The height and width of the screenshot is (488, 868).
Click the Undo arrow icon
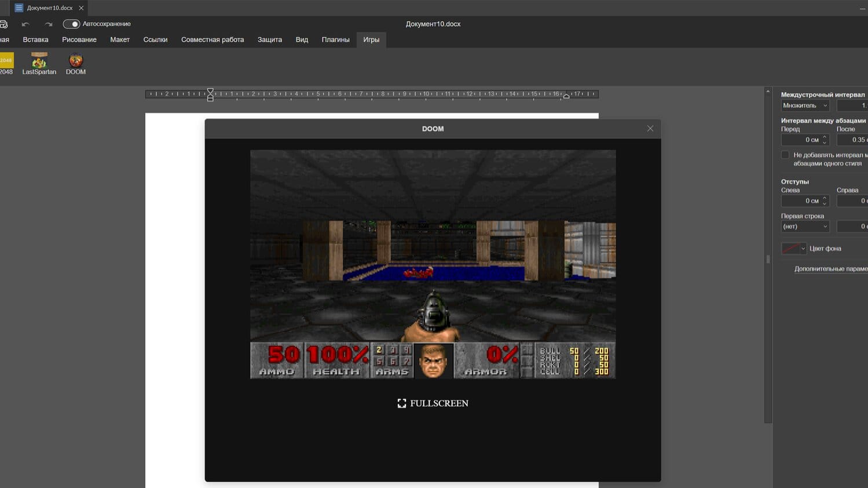point(24,24)
